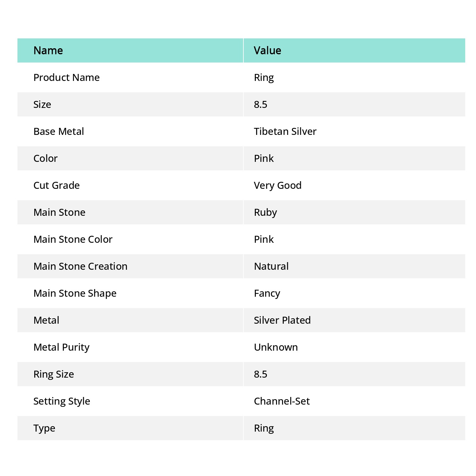Image resolution: width=476 pixels, height=476 pixels.
Task: Select the Main Stone Shape label
Action: [75, 293]
